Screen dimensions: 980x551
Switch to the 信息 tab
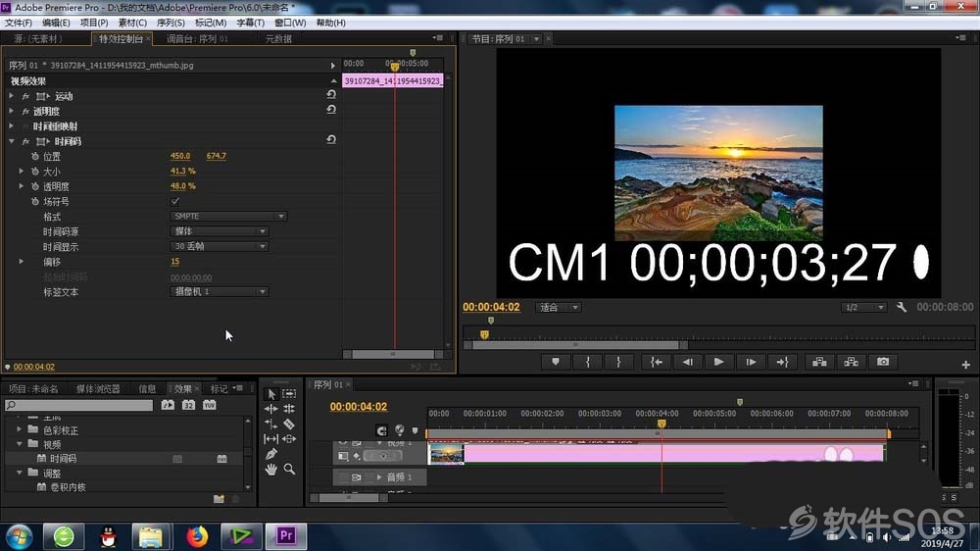(x=148, y=389)
